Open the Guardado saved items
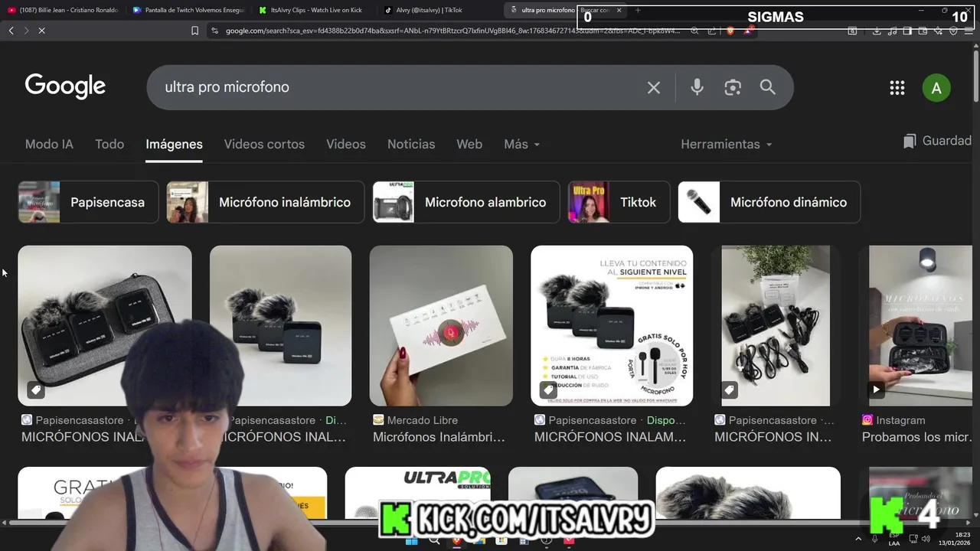The image size is (980, 551). pos(938,141)
